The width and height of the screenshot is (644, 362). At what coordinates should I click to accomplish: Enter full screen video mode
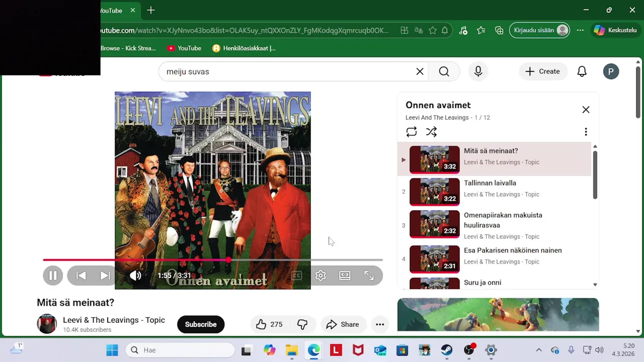coord(369,276)
